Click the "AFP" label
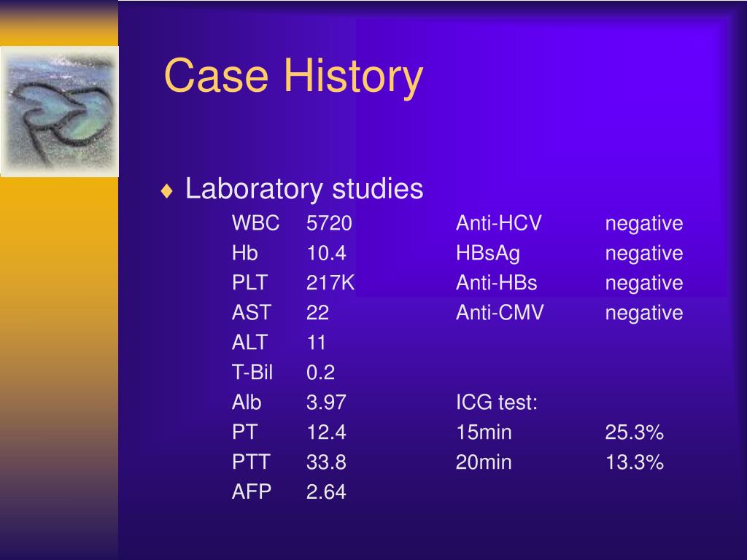 point(252,491)
